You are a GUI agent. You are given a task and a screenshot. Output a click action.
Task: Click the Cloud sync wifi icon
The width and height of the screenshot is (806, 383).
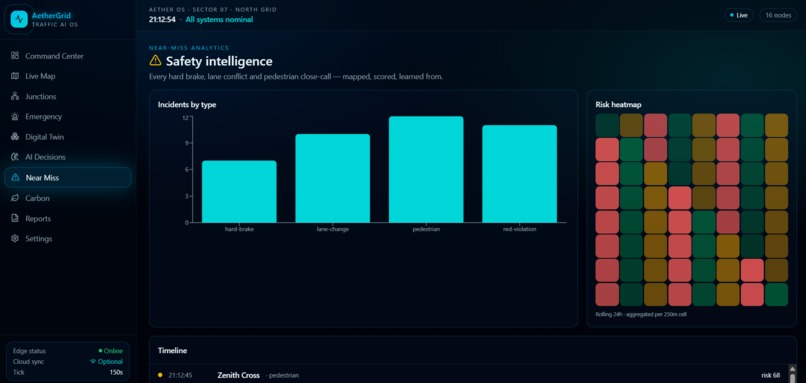click(93, 361)
